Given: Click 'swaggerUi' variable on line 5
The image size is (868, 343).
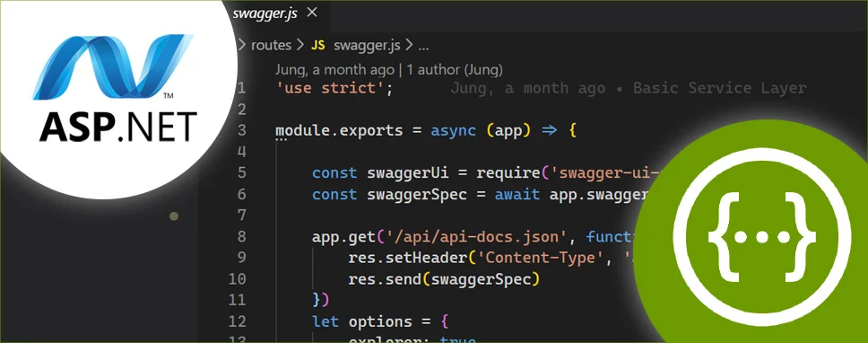Looking at the screenshot, I should [x=407, y=173].
